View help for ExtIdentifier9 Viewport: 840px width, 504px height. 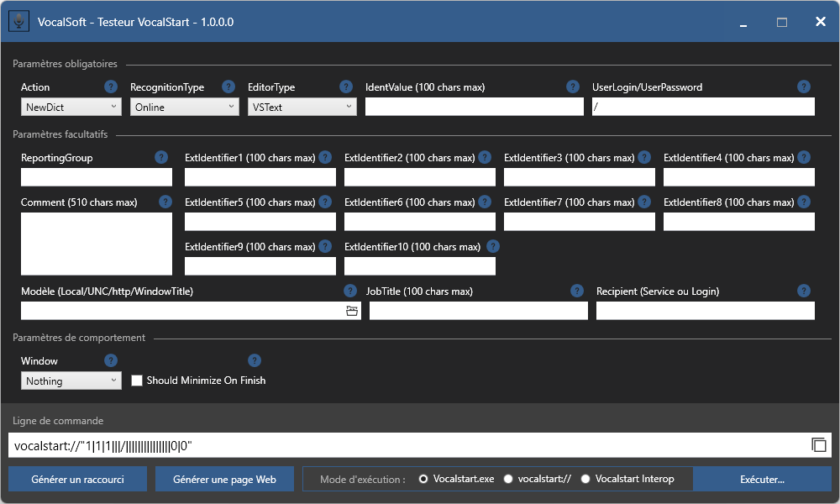click(325, 246)
